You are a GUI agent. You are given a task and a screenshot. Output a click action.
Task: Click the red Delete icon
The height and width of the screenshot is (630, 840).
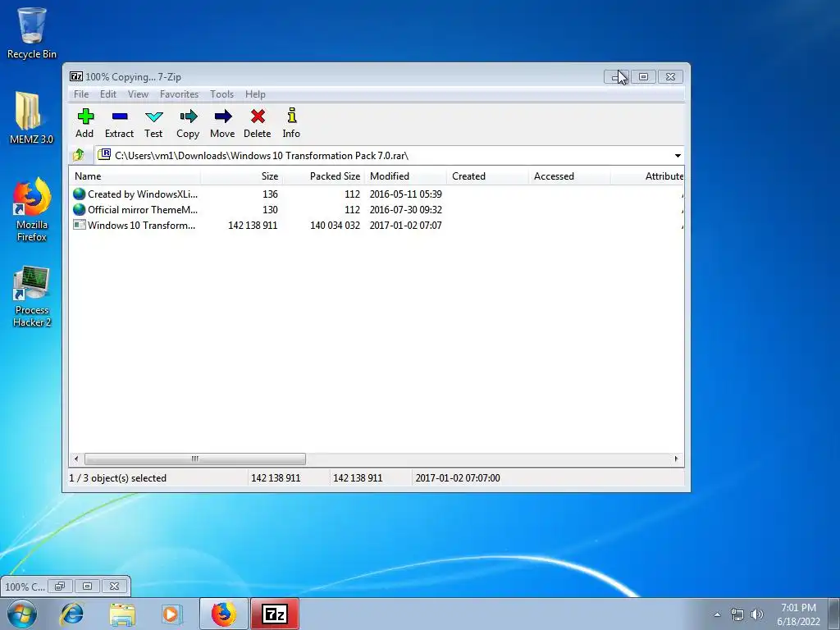coord(257,123)
